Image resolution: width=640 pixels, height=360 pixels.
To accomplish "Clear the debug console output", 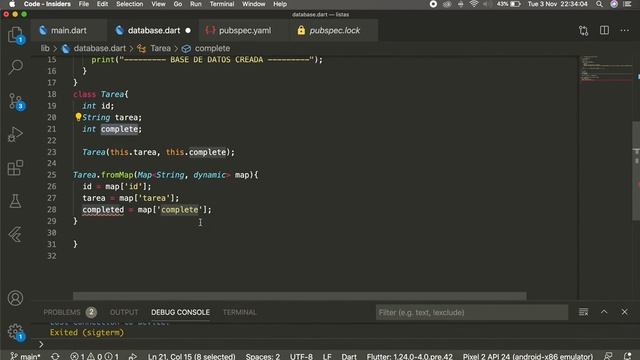I will pyautogui.click(x=583, y=312).
